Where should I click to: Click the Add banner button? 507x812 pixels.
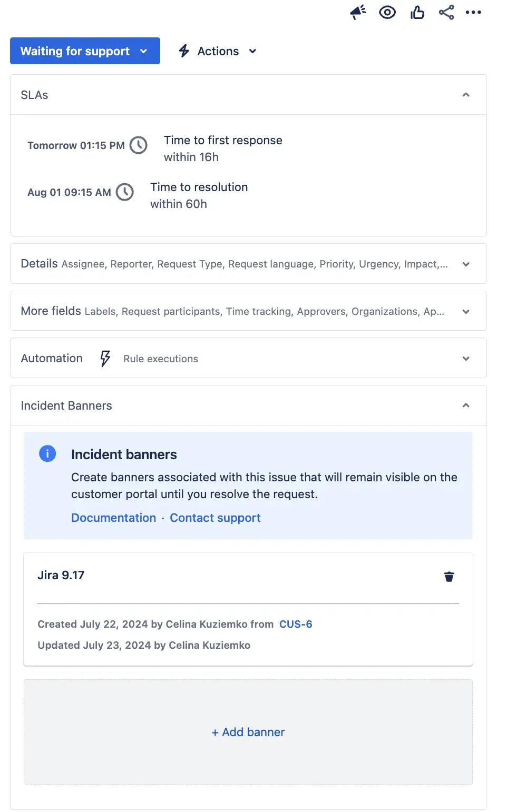[248, 732]
